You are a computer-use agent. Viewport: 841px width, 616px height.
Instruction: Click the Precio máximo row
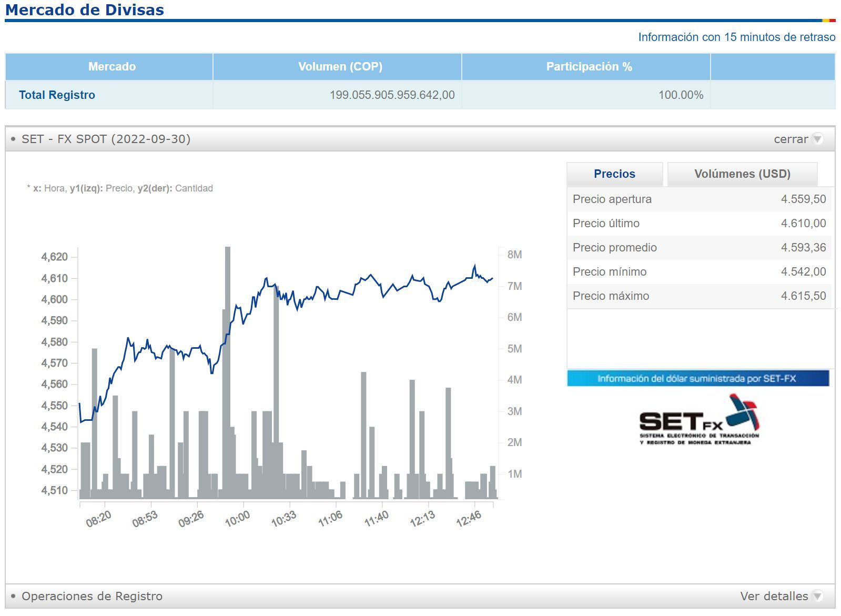699,296
